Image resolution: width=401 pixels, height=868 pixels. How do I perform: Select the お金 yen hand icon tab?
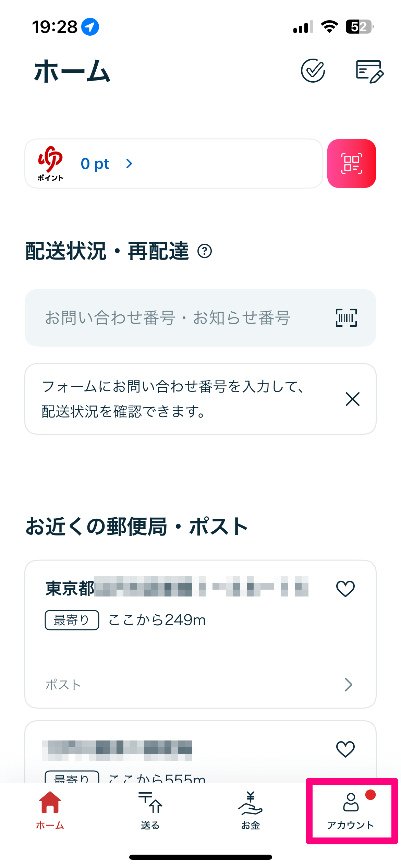tap(251, 810)
